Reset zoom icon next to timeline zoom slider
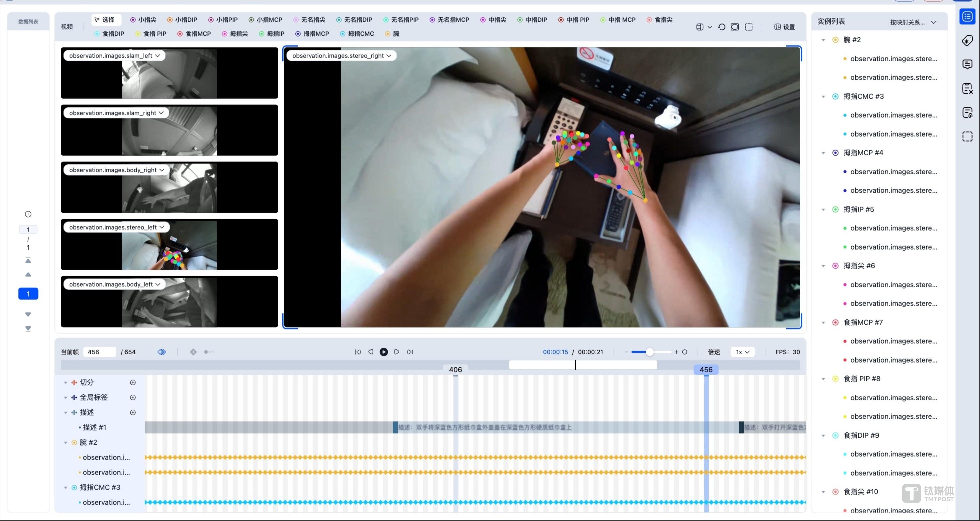The image size is (980, 521). point(684,352)
